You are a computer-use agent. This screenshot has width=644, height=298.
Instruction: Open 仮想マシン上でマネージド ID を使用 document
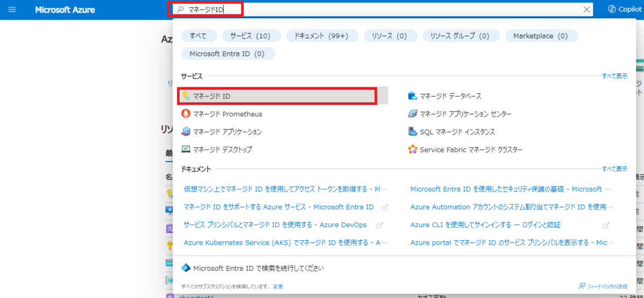coord(286,189)
